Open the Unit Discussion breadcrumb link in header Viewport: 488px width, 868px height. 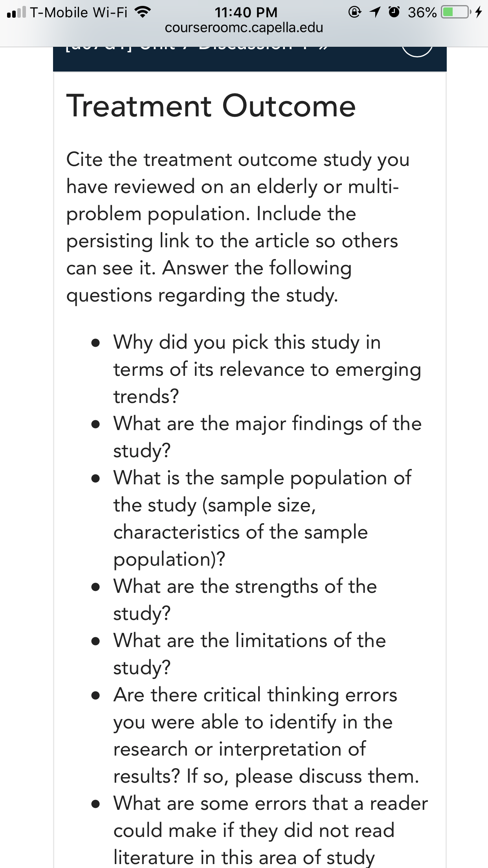193,48
